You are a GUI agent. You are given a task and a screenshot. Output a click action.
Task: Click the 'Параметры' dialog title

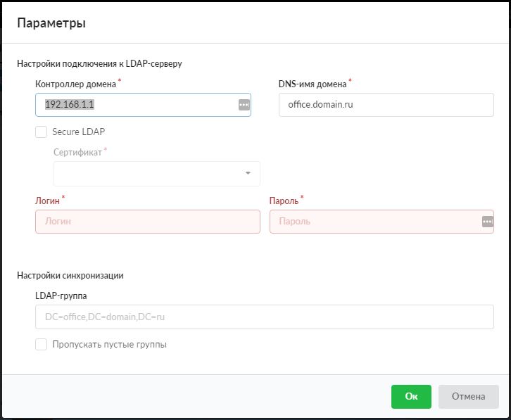pos(51,23)
